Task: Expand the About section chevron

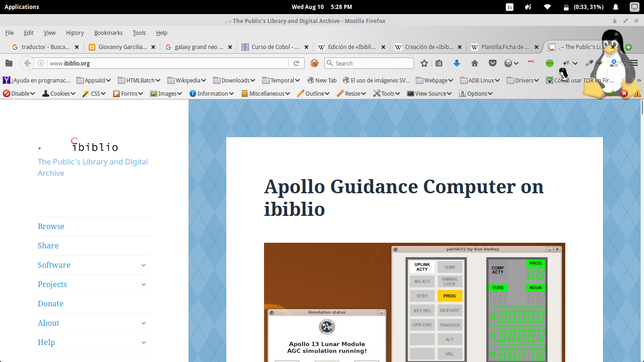Action: 143,323
